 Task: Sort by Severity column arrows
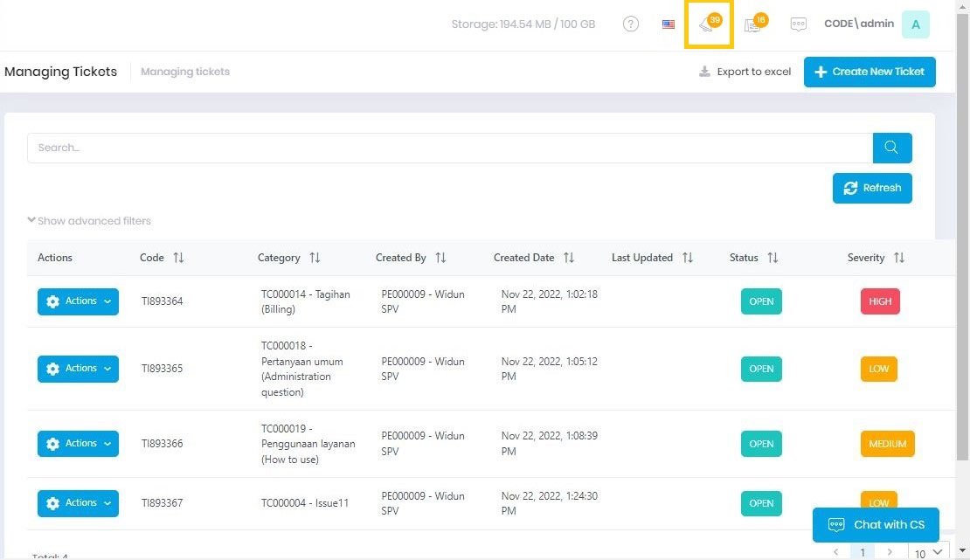[899, 258]
